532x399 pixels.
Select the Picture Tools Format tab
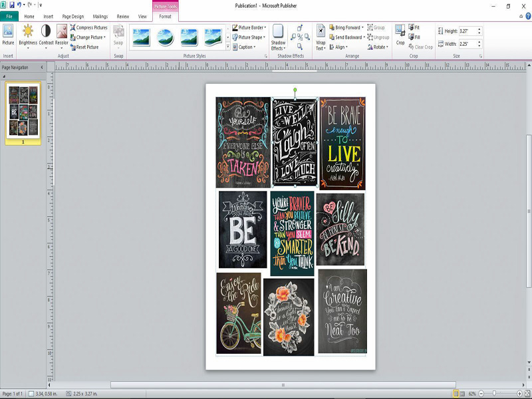pyautogui.click(x=165, y=16)
